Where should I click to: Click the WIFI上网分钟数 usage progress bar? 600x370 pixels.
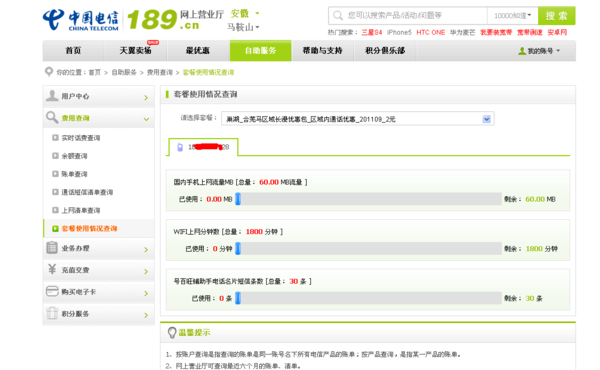(x=368, y=249)
